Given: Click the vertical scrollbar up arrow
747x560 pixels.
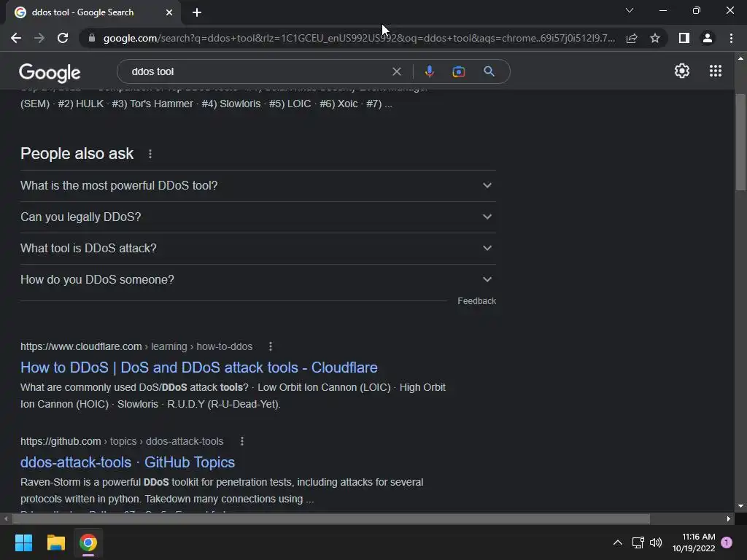Looking at the screenshot, I should (740, 58).
